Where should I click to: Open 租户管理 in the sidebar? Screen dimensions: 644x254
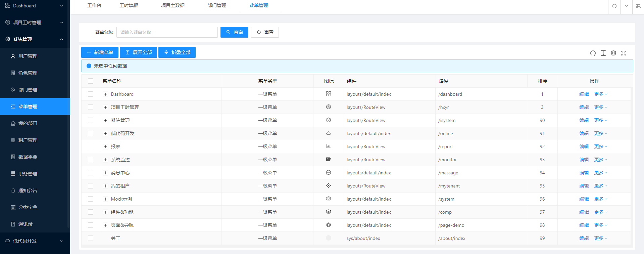pyautogui.click(x=35, y=140)
